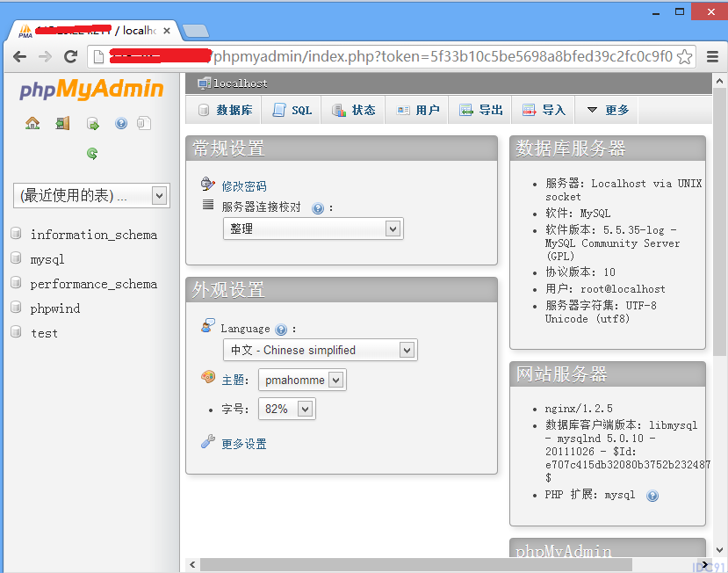Open a new browser tab
Image resolution: width=728 pixels, height=573 pixels.
(x=196, y=31)
